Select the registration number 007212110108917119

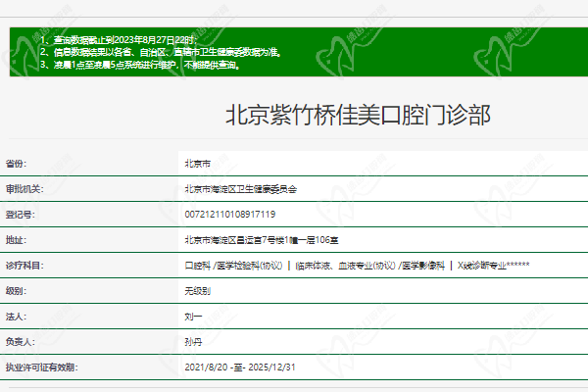pyautogui.click(x=230, y=215)
